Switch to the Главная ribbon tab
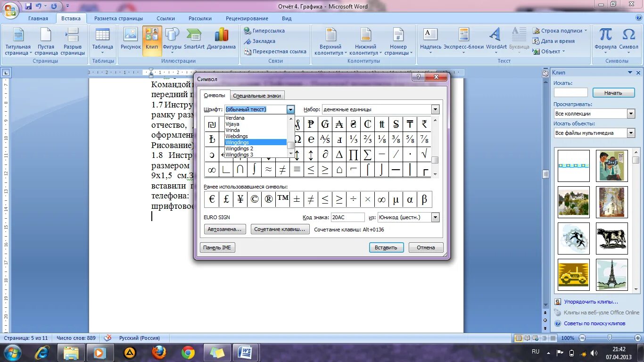 (x=38, y=18)
